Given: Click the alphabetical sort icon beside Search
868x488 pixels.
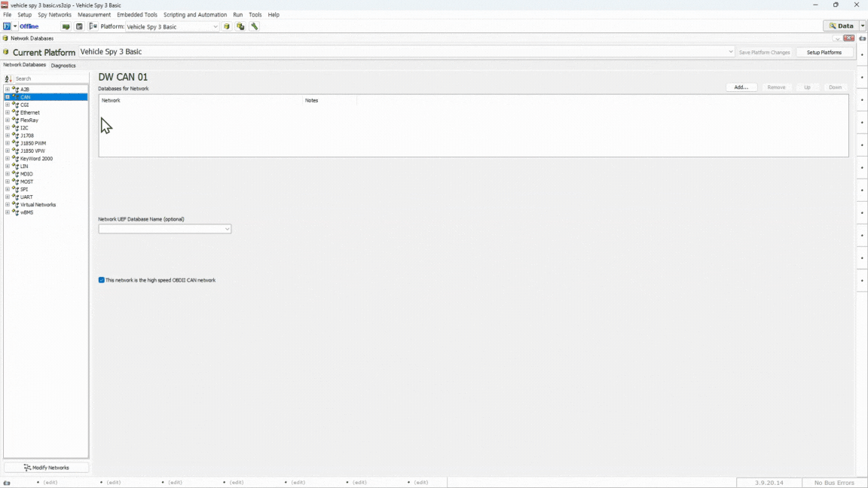Looking at the screenshot, I should pos(8,78).
